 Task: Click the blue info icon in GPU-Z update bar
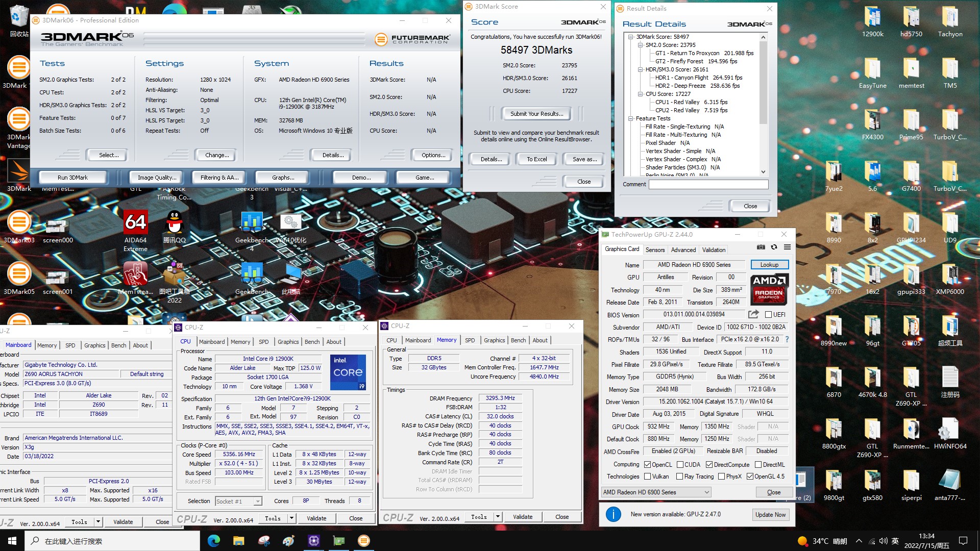[613, 514]
